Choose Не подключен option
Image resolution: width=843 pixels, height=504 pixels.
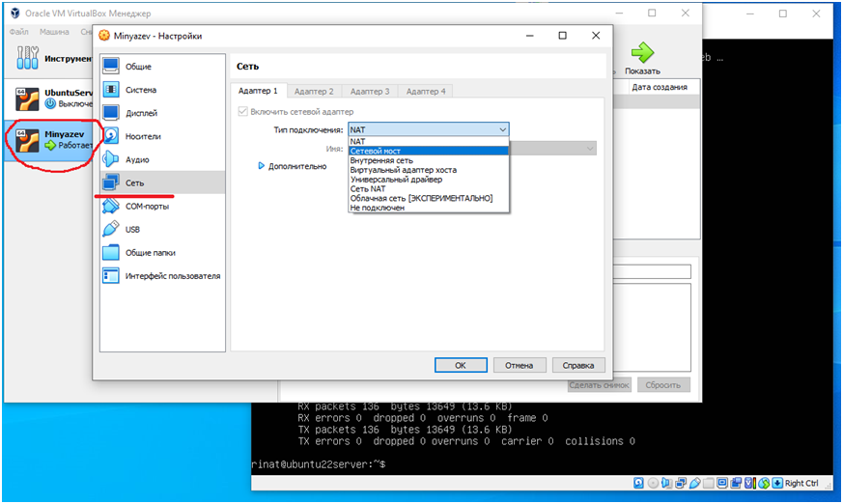[429, 208]
